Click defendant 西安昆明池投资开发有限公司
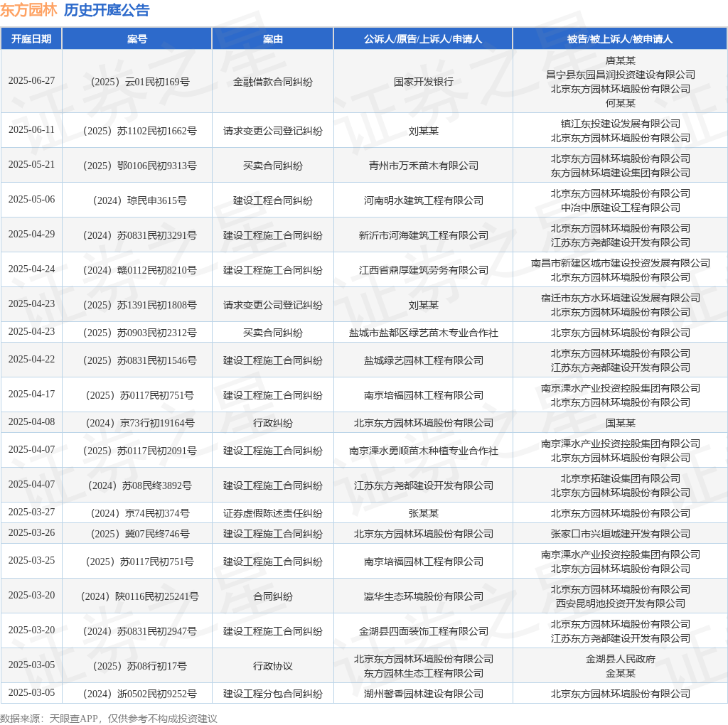This screenshot has width=728, height=725. (x=620, y=603)
